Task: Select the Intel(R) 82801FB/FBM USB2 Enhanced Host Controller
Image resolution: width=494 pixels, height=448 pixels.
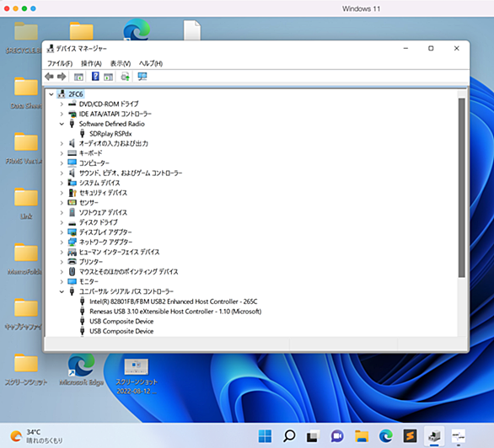Action: (x=174, y=301)
